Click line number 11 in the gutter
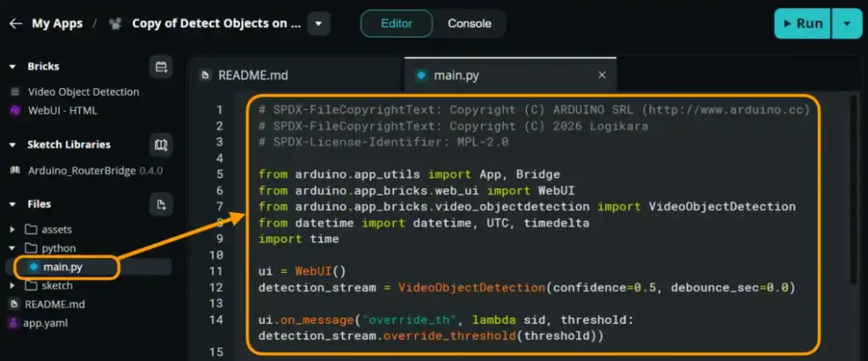The width and height of the screenshot is (868, 361). (217, 271)
